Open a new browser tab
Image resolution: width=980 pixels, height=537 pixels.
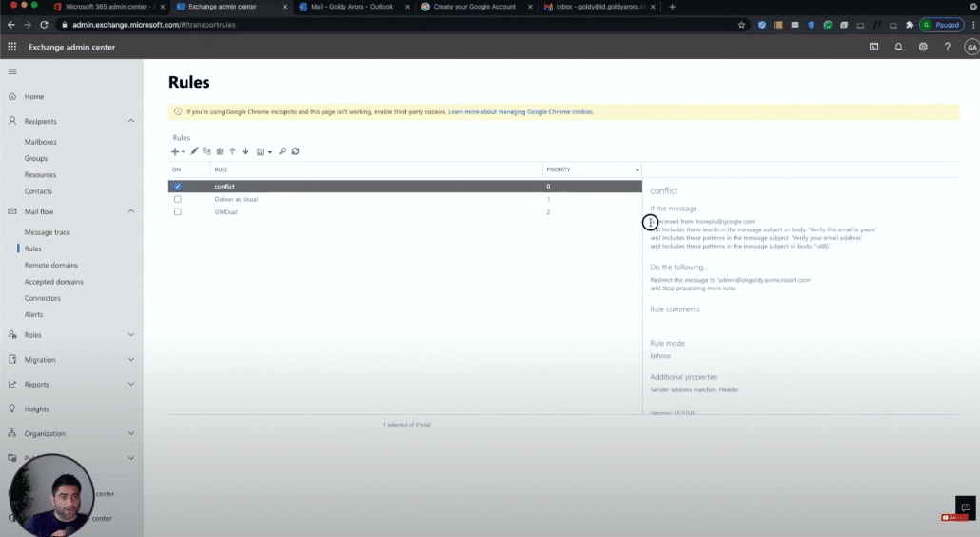[673, 7]
